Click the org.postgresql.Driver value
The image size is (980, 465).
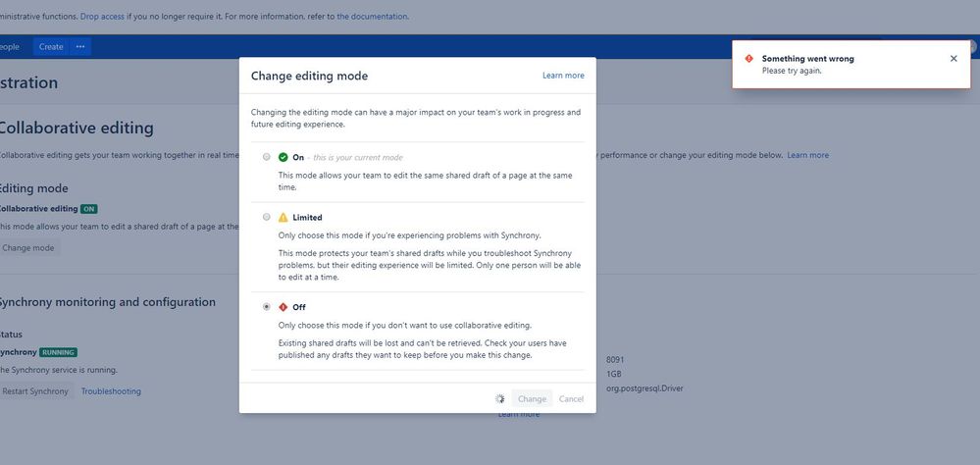pyautogui.click(x=645, y=388)
